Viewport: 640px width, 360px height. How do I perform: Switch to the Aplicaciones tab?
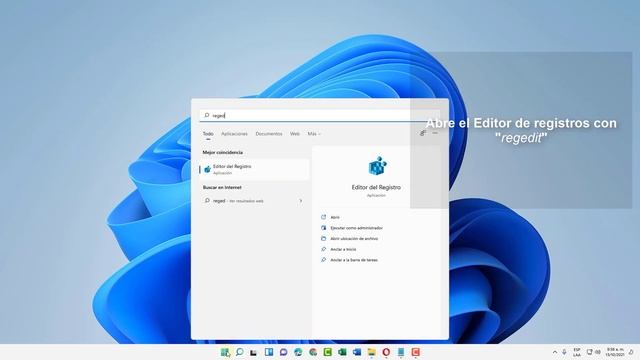234,134
